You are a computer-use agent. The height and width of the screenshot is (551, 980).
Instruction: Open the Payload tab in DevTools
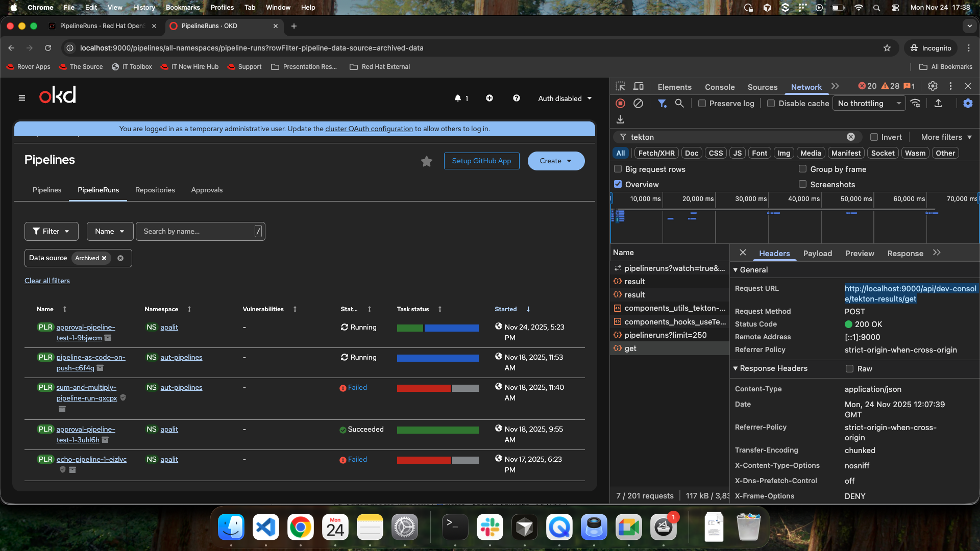tap(817, 254)
